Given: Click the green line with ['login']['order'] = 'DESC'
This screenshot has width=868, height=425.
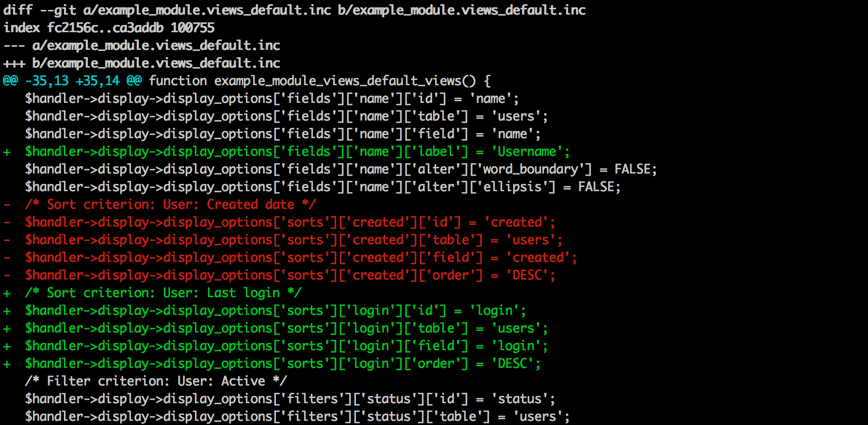Looking at the screenshot, I should [x=283, y=364].
